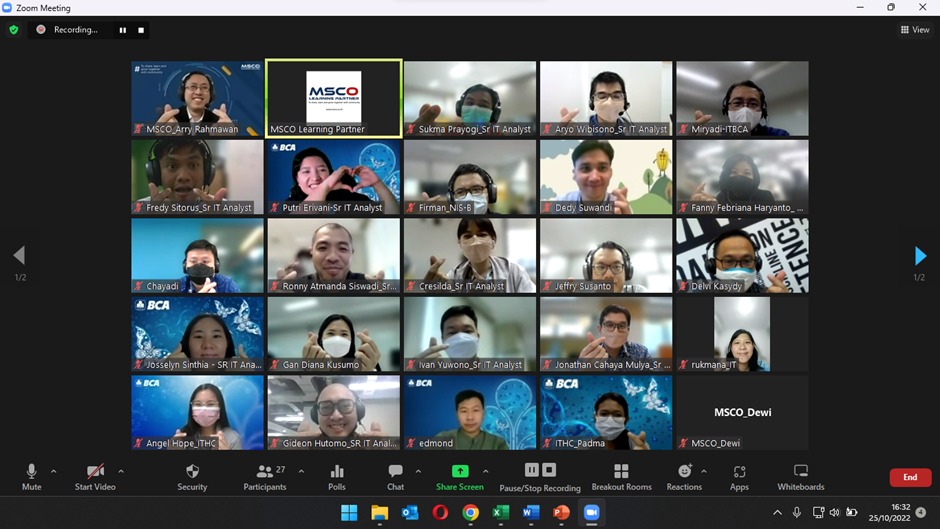Go to next page of participants
940x529 pixels.
(x=920, y=256)
